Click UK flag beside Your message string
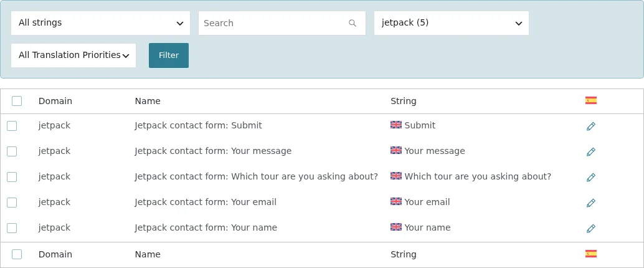Screen dimensions: 644x268 (396, 150)
